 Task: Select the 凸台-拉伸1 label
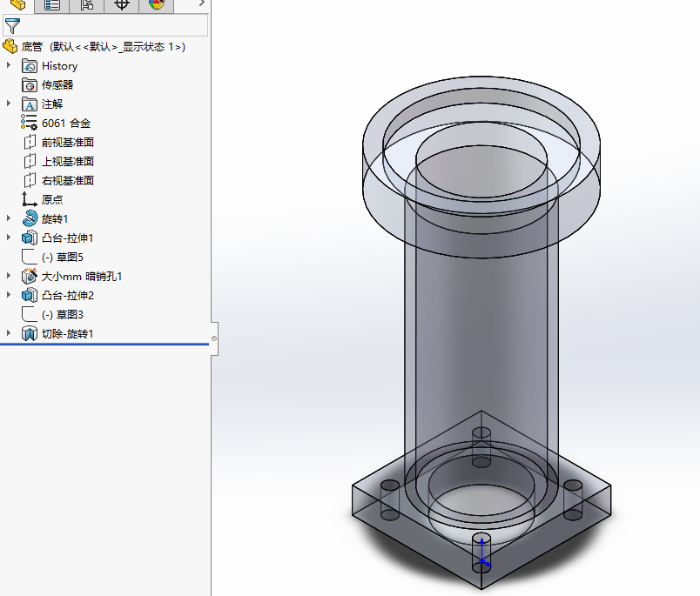(67, 238)
